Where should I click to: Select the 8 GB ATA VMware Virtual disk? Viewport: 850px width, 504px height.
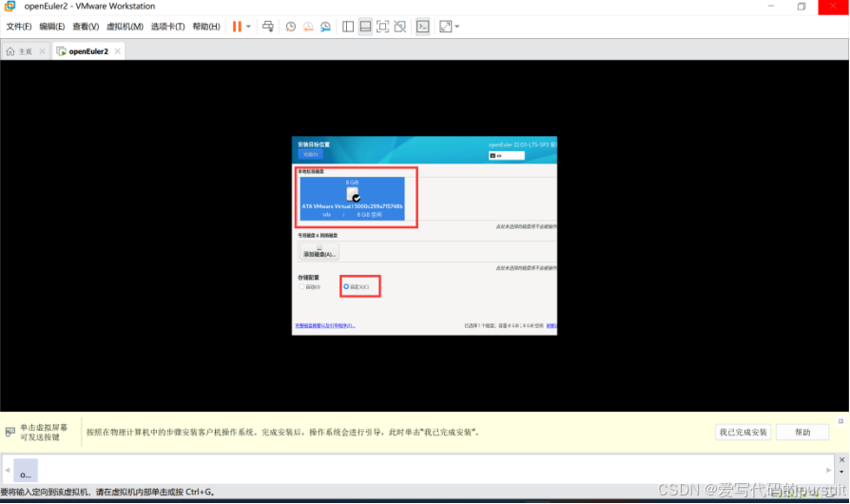click(x=353, y=199)
